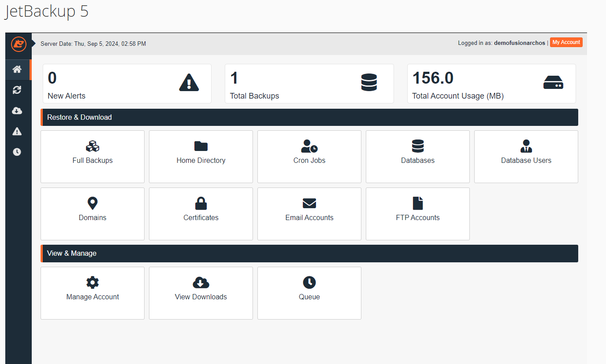Open the cloud Downloads sidebar icon
The image size is (606, 364).
click(17, 111)
